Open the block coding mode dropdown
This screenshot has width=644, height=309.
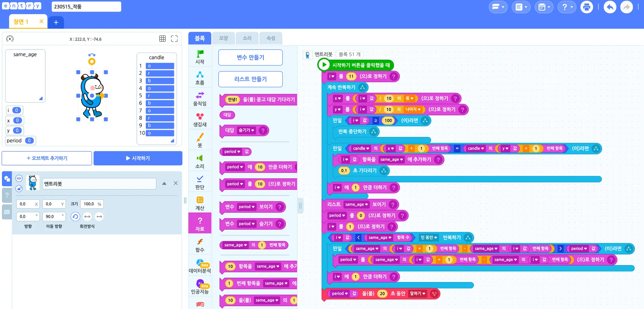pyautogui.click(x=498, y=7)
